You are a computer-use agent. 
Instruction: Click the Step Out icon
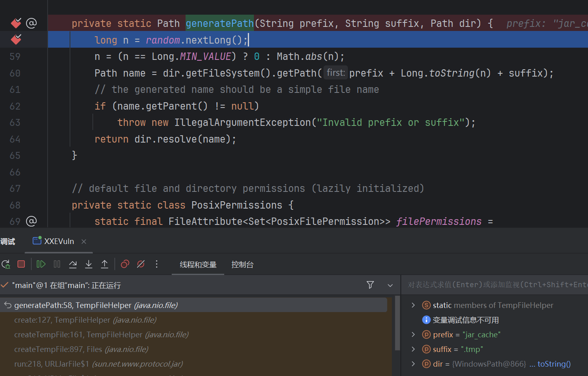105,264
